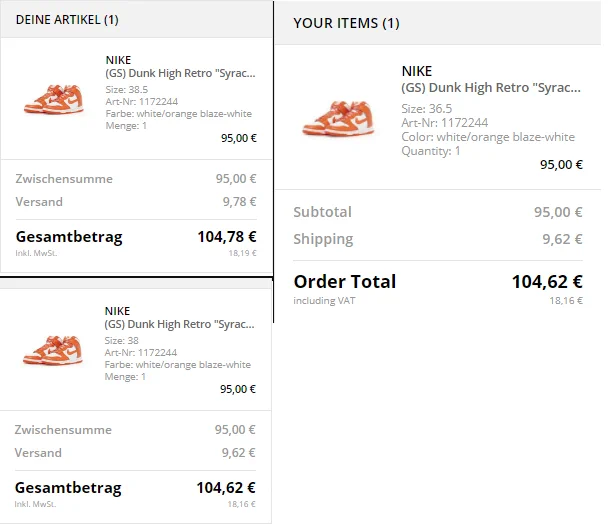Image resolution: width=616 pixels, height=525 pixels.
Task: Open the YOUR ITEMS (1) header
Action: click(x=346, y=23)
